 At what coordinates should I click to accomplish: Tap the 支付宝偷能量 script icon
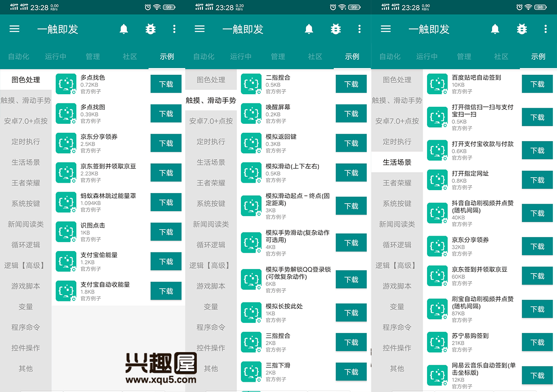[x=66, y=261]
